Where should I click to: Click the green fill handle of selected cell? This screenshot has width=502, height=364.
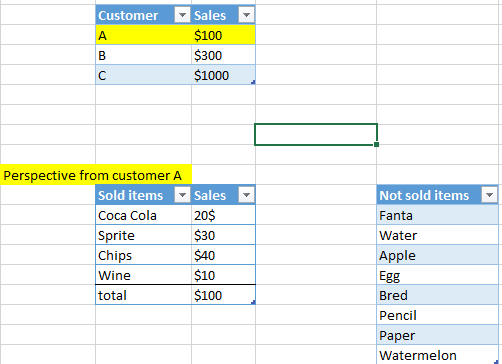(x=376, y=144)
